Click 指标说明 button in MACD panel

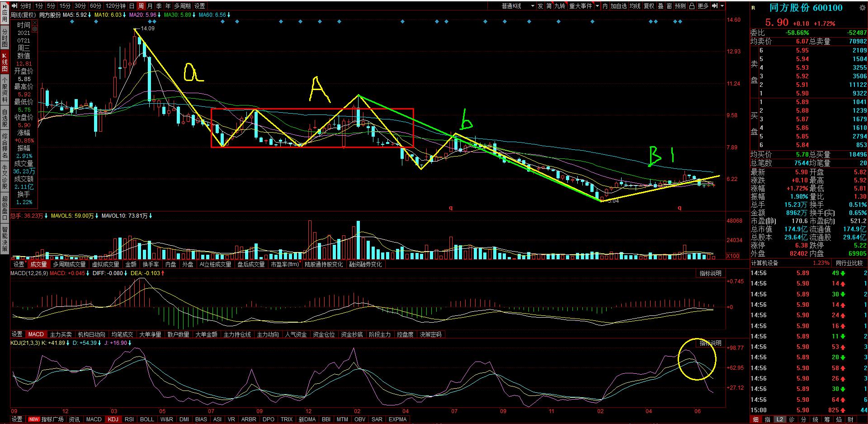click(x=710, y=273)
